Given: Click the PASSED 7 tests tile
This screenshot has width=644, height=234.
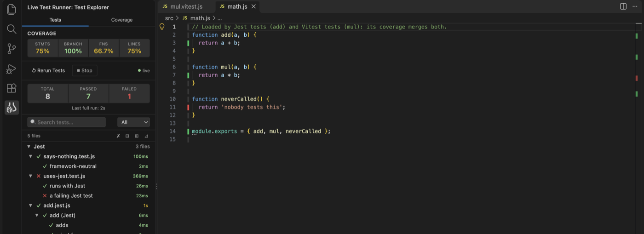Looking at the screenshot, I should coord(88,93).
